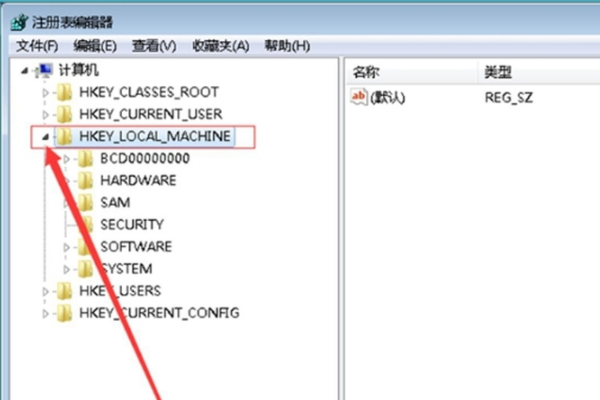
Task: Click the HKEY_CURRENT_USER folder icon
Action: pos(64,114)
